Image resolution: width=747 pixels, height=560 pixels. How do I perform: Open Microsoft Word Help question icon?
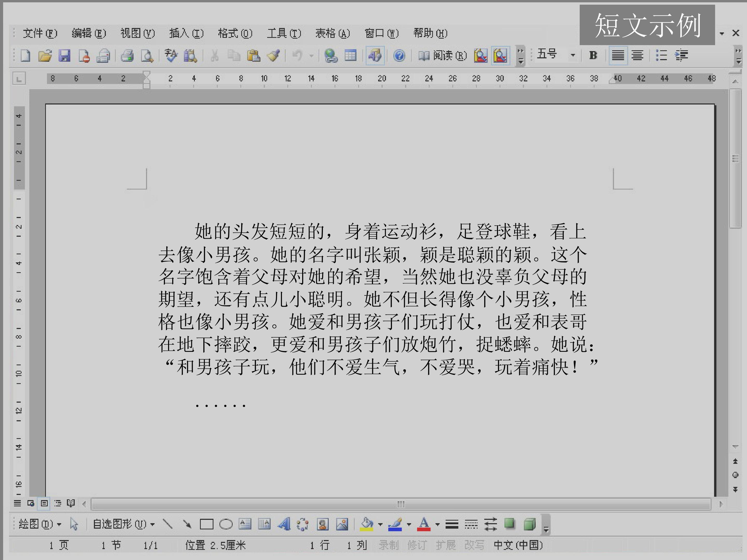tap(399, 55)
